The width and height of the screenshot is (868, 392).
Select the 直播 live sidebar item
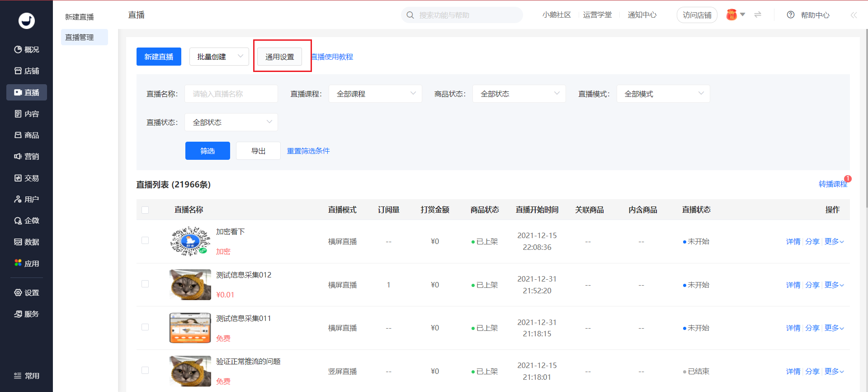27,92
